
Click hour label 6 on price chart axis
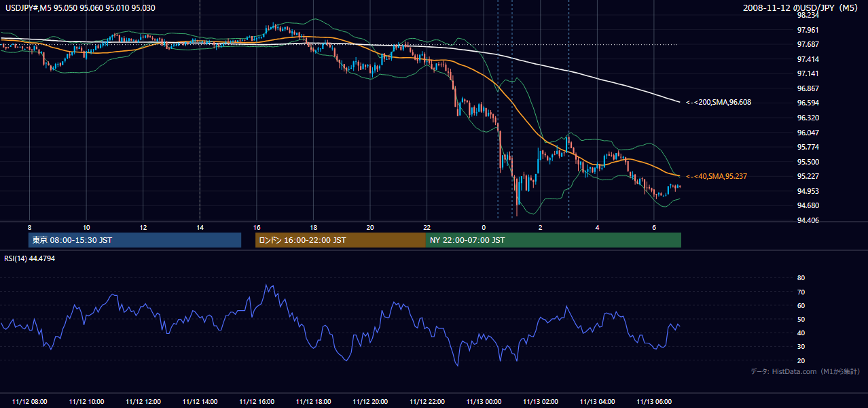(x=654, y=226)
